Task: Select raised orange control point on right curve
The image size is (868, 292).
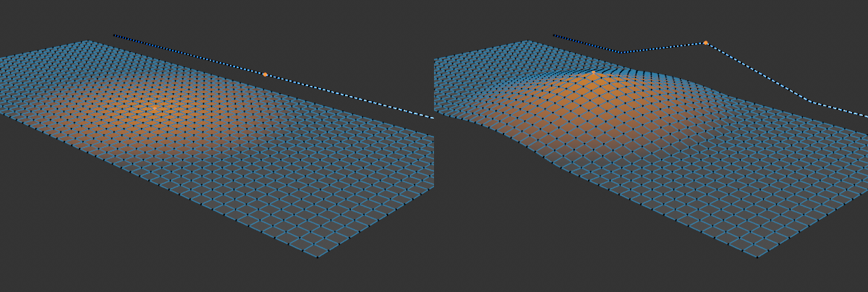Action: click(705, 43)
